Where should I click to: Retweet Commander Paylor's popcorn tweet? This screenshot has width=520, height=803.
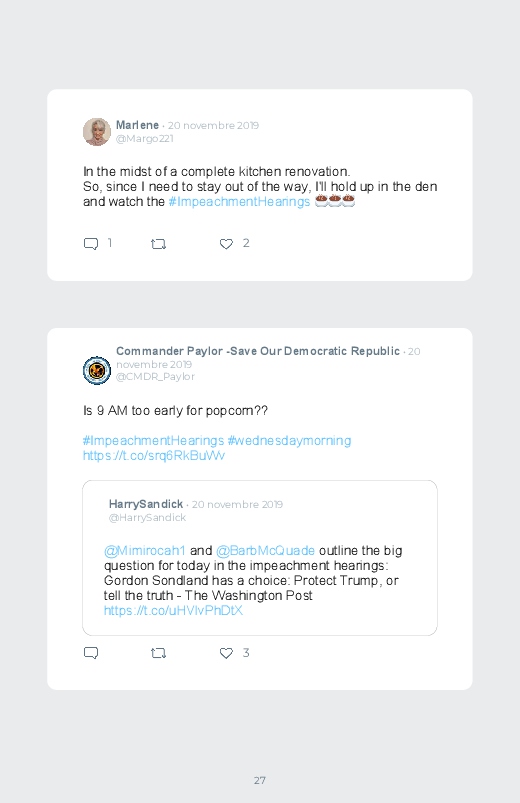click(x=158, y=653)
